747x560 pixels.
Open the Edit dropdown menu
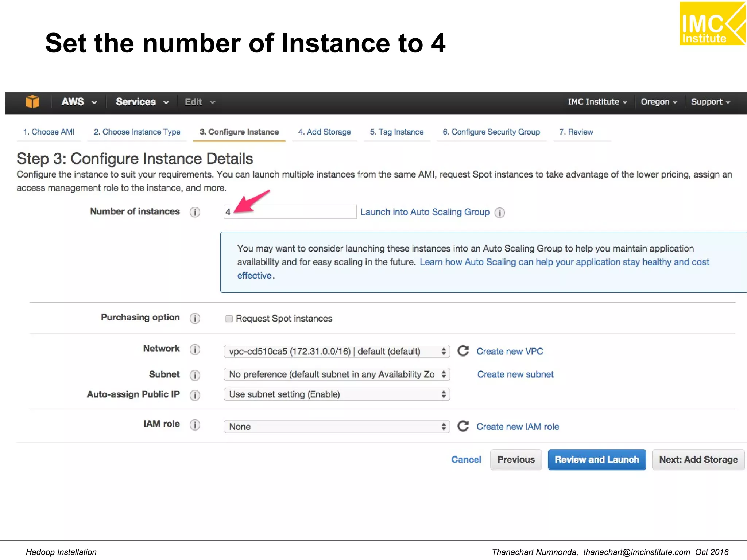point(200,102)
